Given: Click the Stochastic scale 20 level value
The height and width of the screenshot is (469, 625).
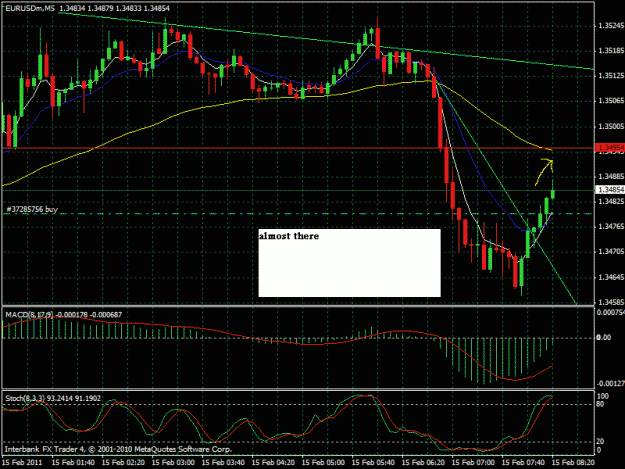Looking at the screenshot, I should pos(601,441).
